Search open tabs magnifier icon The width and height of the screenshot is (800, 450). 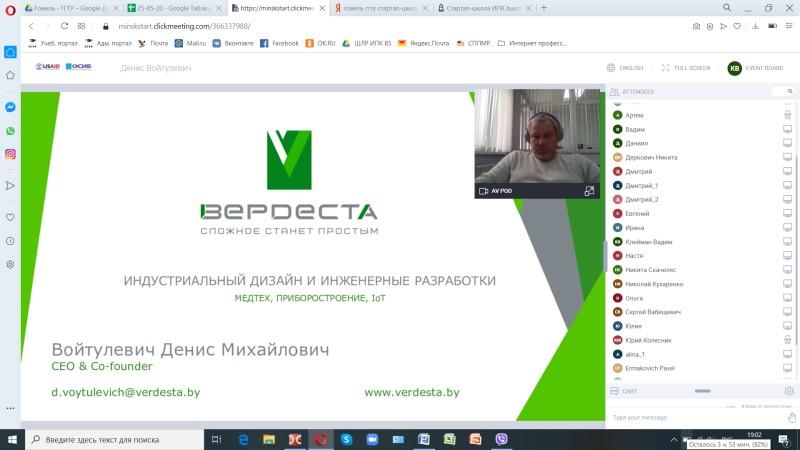point(727,8)
